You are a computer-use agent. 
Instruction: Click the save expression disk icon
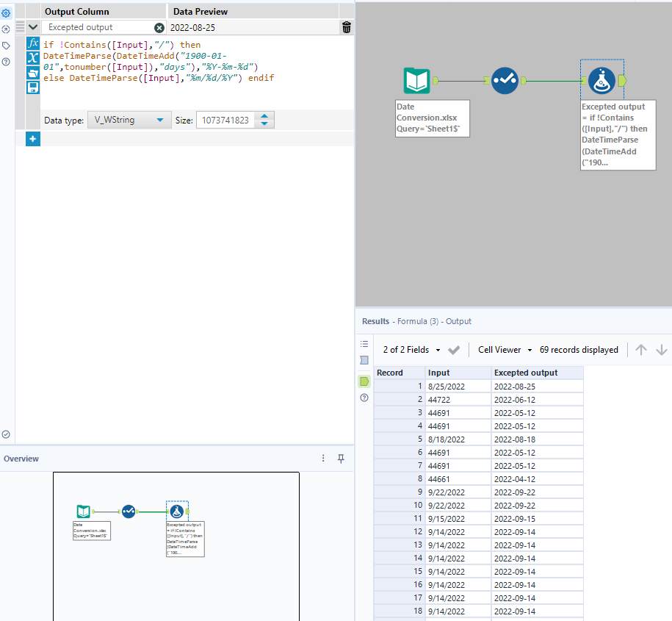point(33,87)
